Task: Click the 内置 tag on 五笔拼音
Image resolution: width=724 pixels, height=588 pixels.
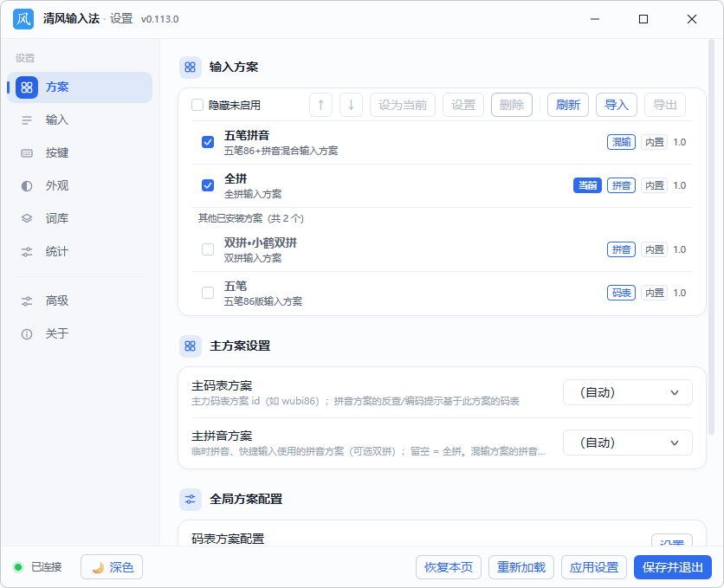Action: [654, 142]
